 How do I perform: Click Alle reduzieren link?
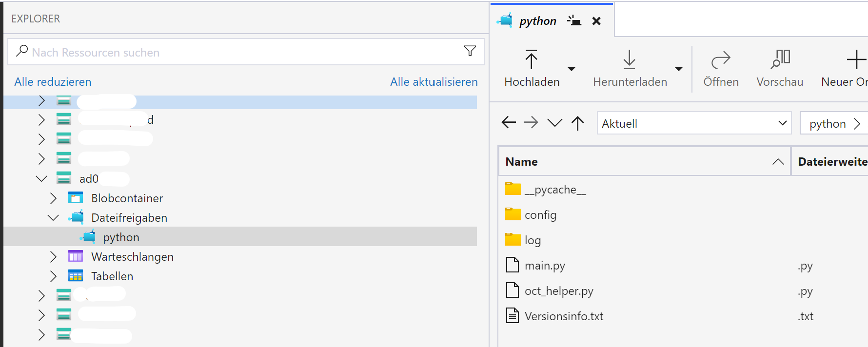tap(53, 82)
